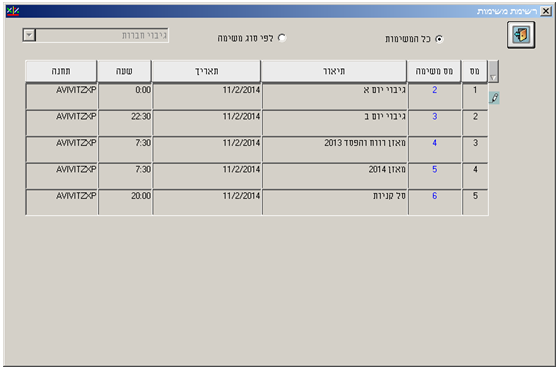Click AVIVITZXP station in מאזן 2014 row
The height and width of the screenshot is (369, 558).
[x=62, y=176]
